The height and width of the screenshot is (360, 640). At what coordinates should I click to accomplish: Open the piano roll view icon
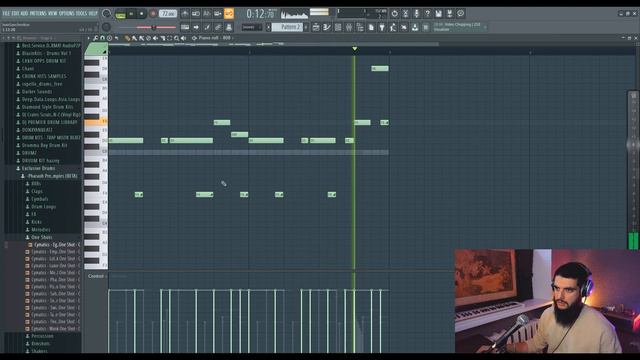pyautogui.click(x=327, y=27)
